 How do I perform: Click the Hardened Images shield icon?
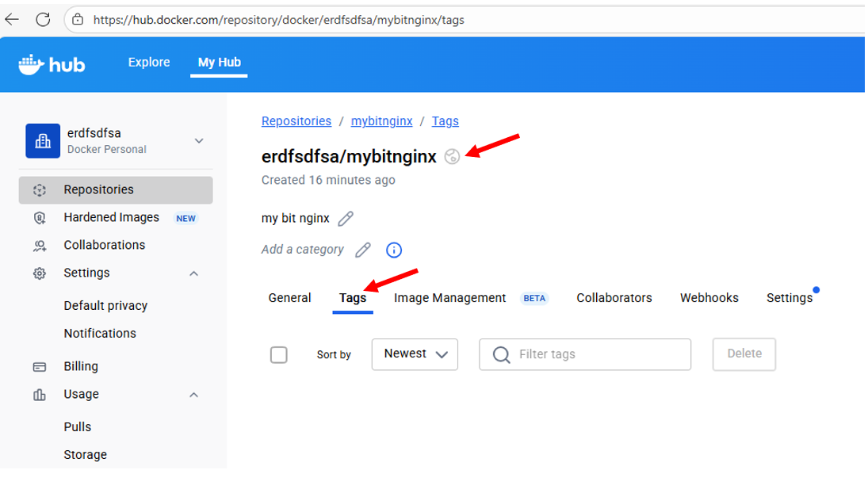[40, 217]
